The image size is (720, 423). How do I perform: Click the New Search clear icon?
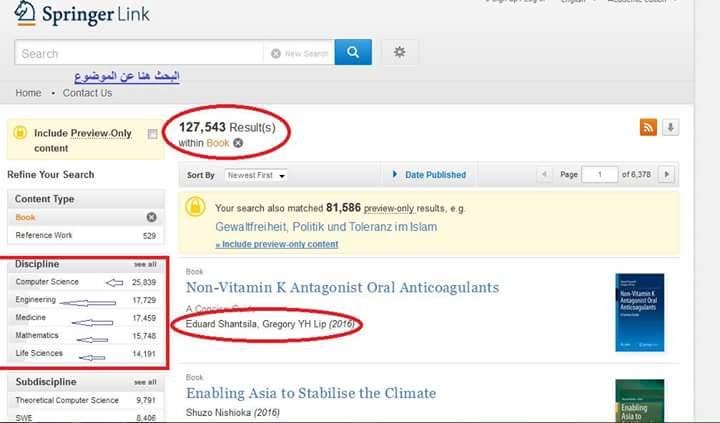tap(276, 54)
